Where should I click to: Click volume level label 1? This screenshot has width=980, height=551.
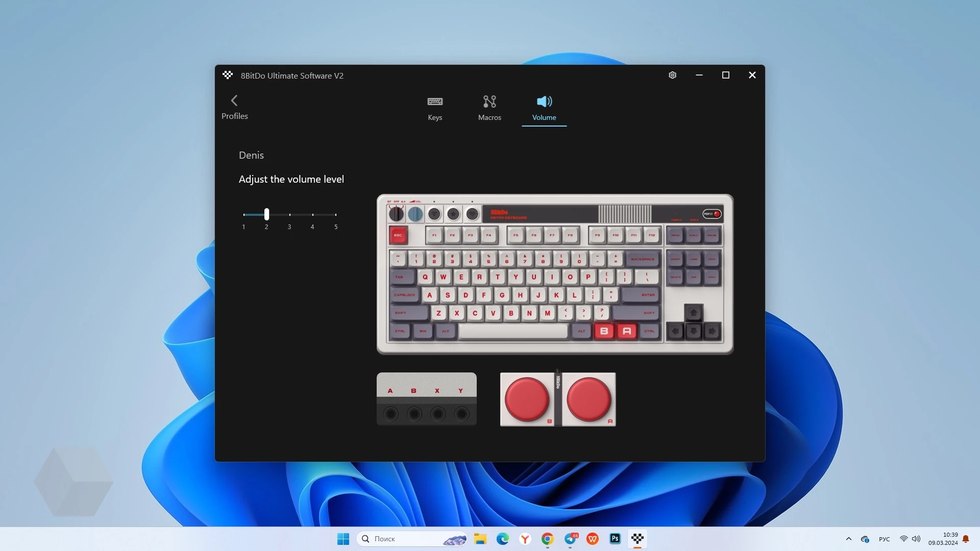(x=243, y=227)
